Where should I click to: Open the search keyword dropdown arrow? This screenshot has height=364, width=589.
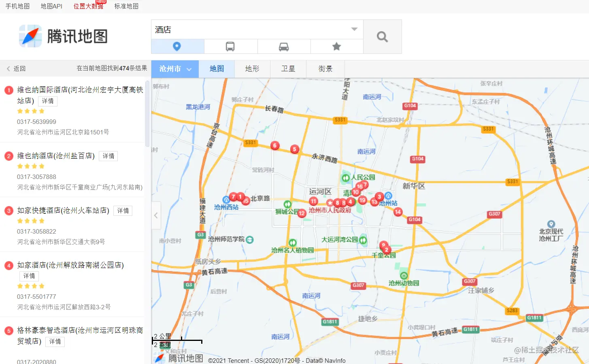pos(354,29)
